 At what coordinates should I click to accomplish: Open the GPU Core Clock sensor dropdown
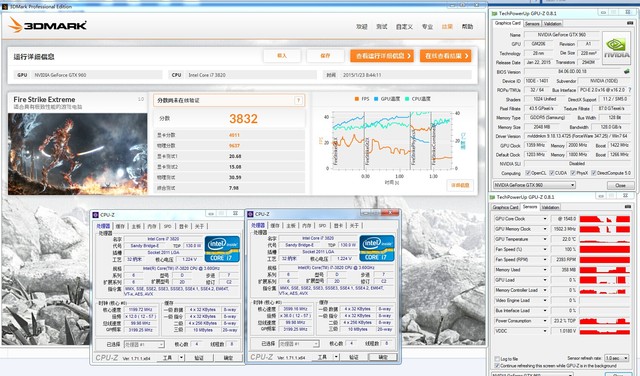pos(544,219)
